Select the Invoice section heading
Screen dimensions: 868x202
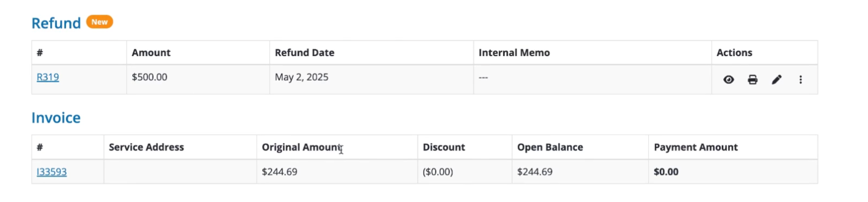[56, 118]
